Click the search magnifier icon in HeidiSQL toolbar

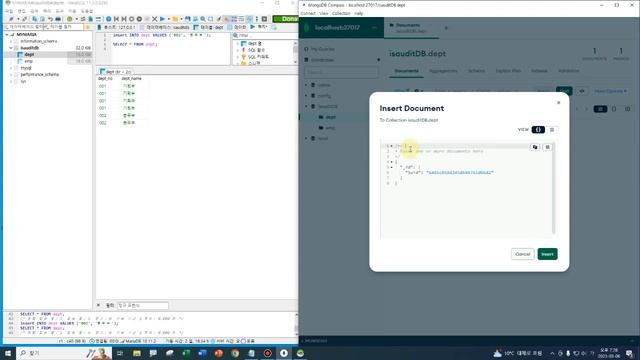pyautogui.click(x=203, y=19)
